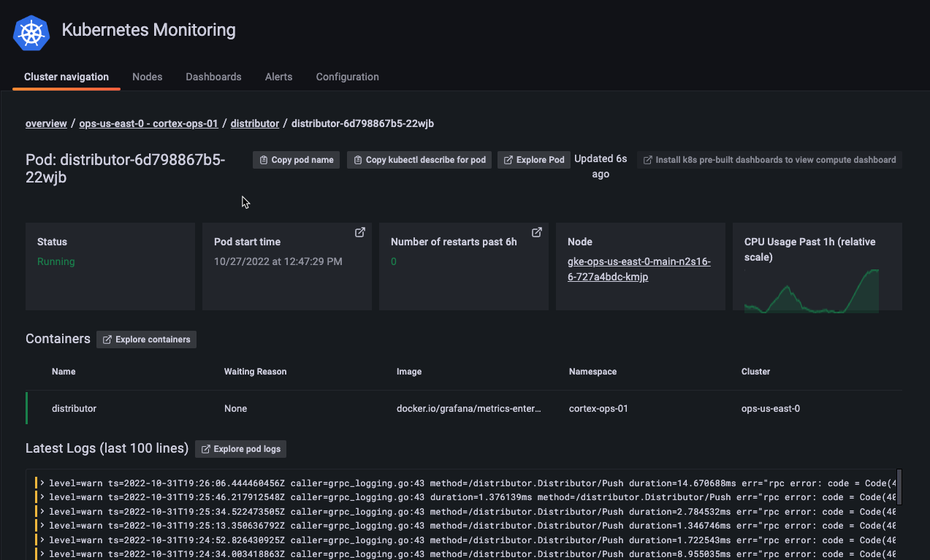Select the Alerts tab

(x=279, y=77)
